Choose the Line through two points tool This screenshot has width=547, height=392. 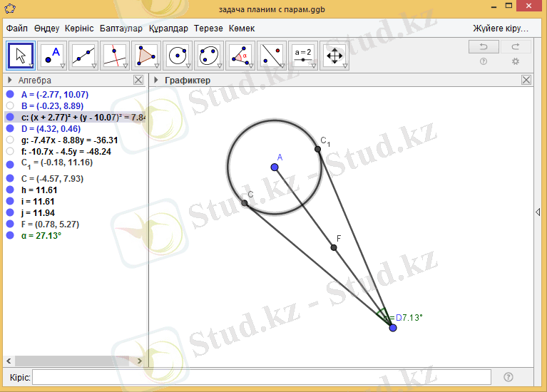coord(83,54)
